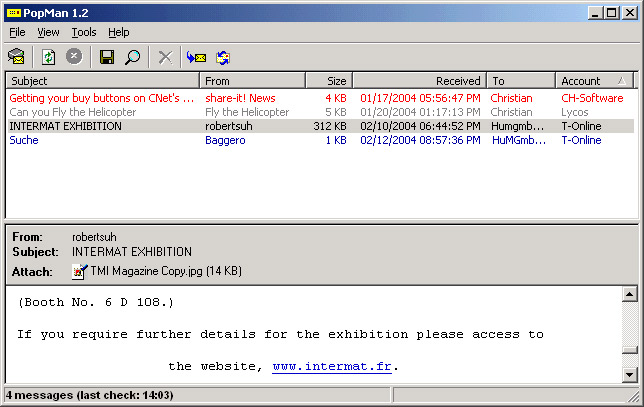The height and width of the screenshot is (407, 644).
Task: Click '4 messages (last check: 14:03)' status
Action: click(90, 395)
